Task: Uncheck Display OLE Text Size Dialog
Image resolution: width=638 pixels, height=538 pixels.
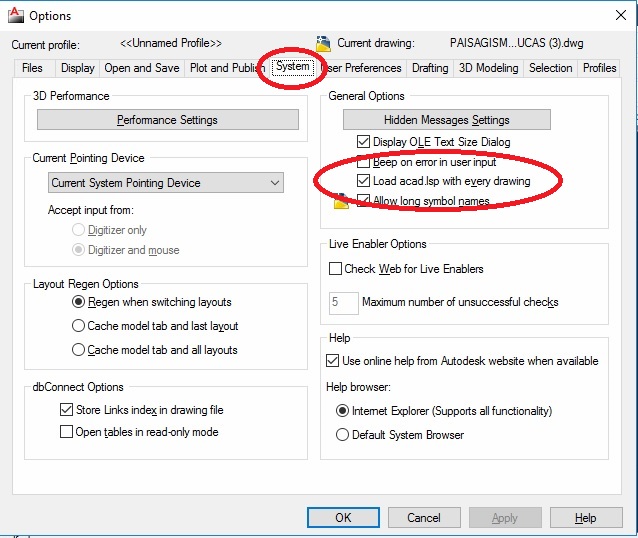Action: (x=363, y=143)
